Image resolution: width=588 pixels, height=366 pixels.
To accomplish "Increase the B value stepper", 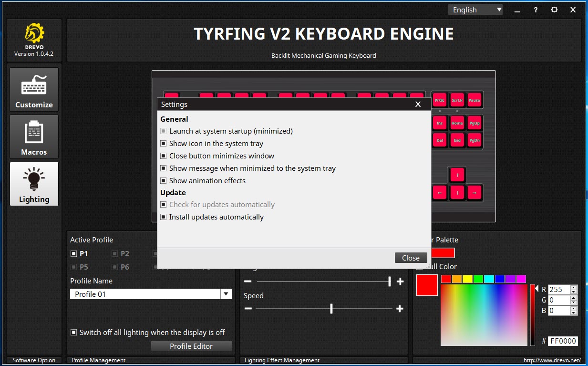I will pos(574,308).
